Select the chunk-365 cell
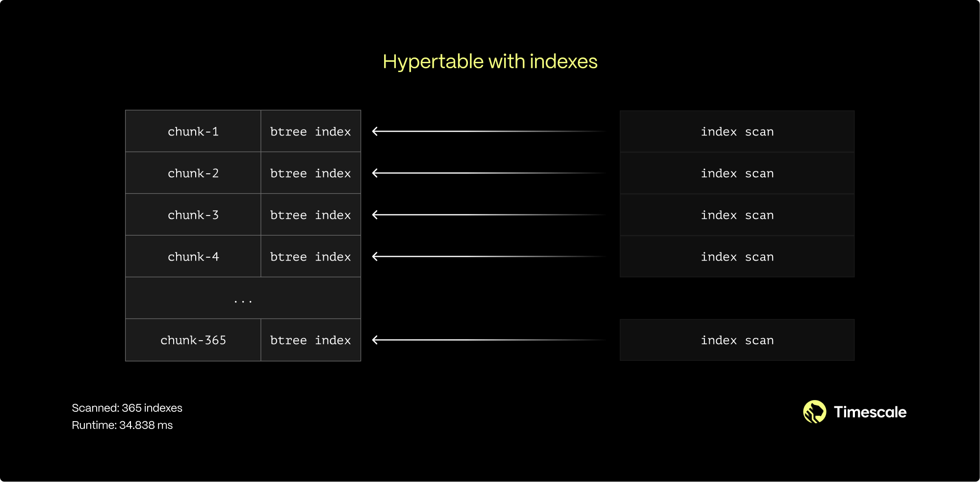 (x=193, y=340)
